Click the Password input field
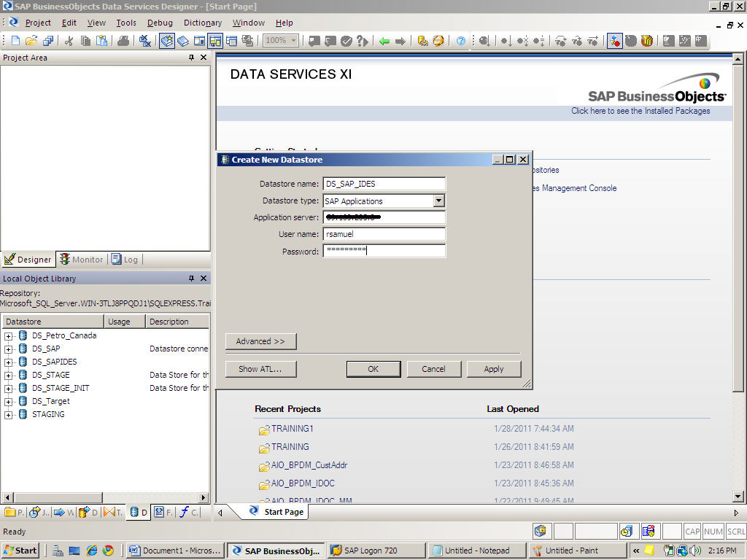Screen dimensions: 747x560 click(x=384, y=251)
